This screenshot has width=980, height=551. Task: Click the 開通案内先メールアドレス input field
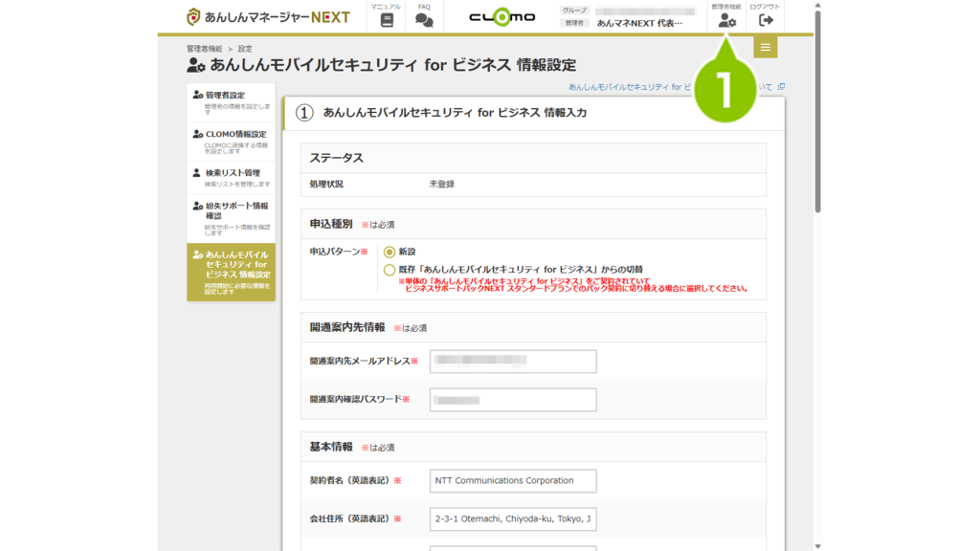click(x=513, y=361)
